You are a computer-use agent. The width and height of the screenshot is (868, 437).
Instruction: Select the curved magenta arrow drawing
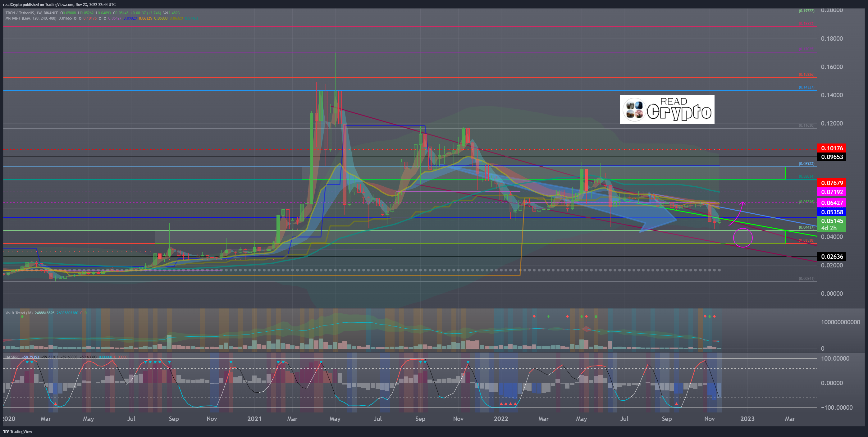click(737, 214)
